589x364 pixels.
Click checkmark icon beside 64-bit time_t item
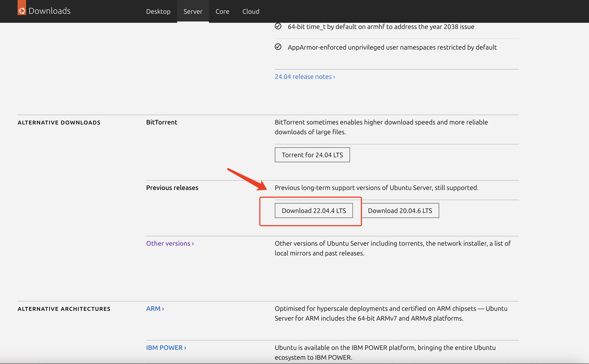278,26
